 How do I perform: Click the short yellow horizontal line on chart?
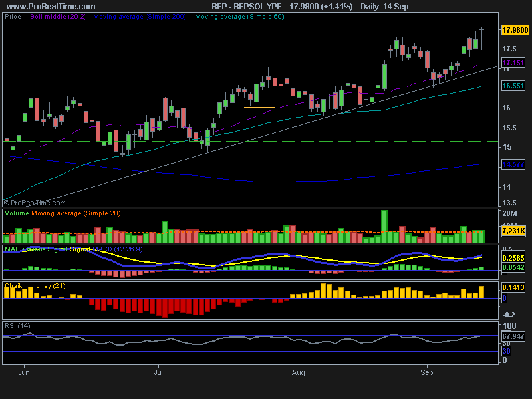pos(259,108)
